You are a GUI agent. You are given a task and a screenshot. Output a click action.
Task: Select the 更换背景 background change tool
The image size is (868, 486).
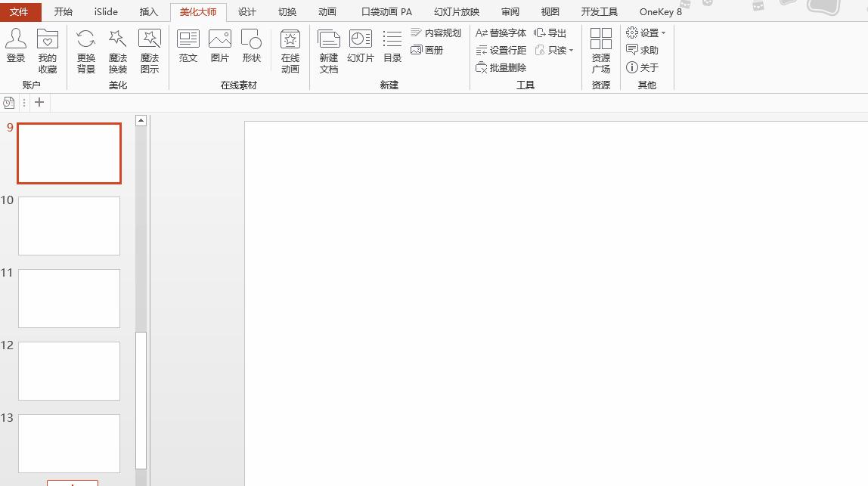click(85, 49)
